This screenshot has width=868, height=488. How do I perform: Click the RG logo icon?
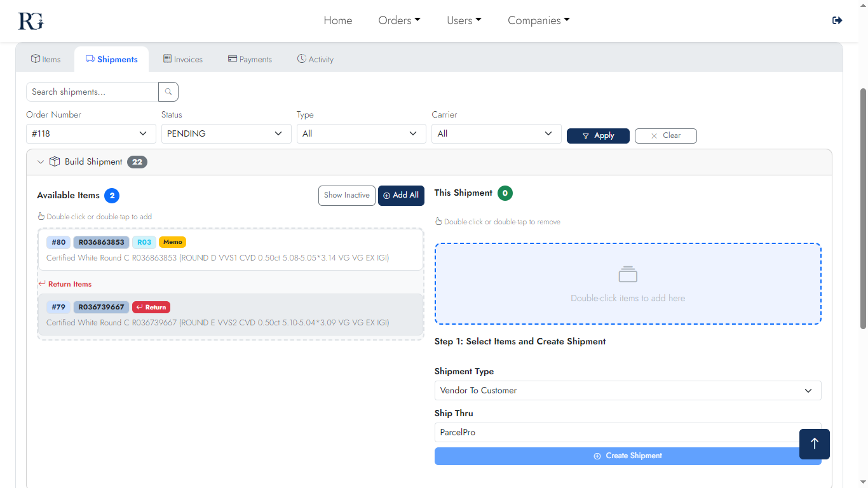coord(31,21)
